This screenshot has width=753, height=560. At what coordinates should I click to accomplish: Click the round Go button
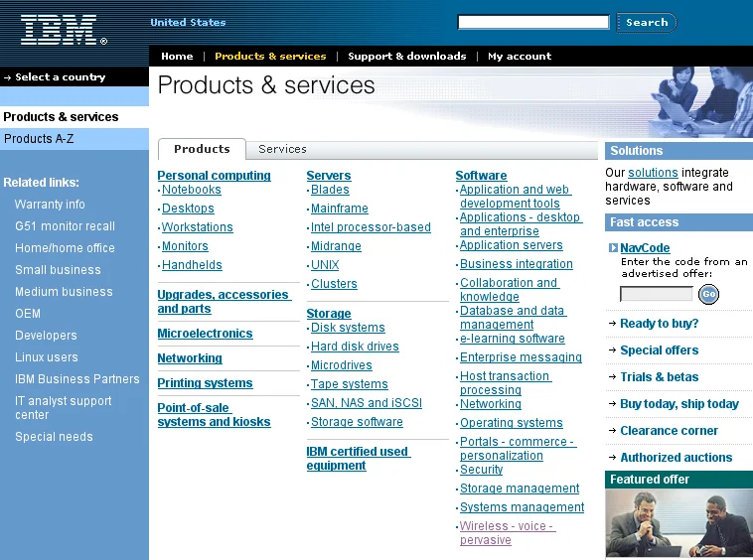tap(708, 294)
